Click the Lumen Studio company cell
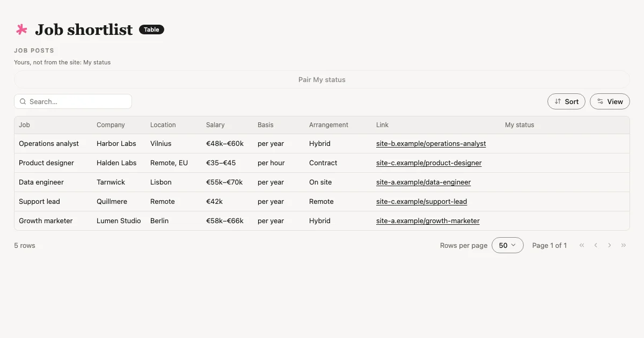 point(119,221)
